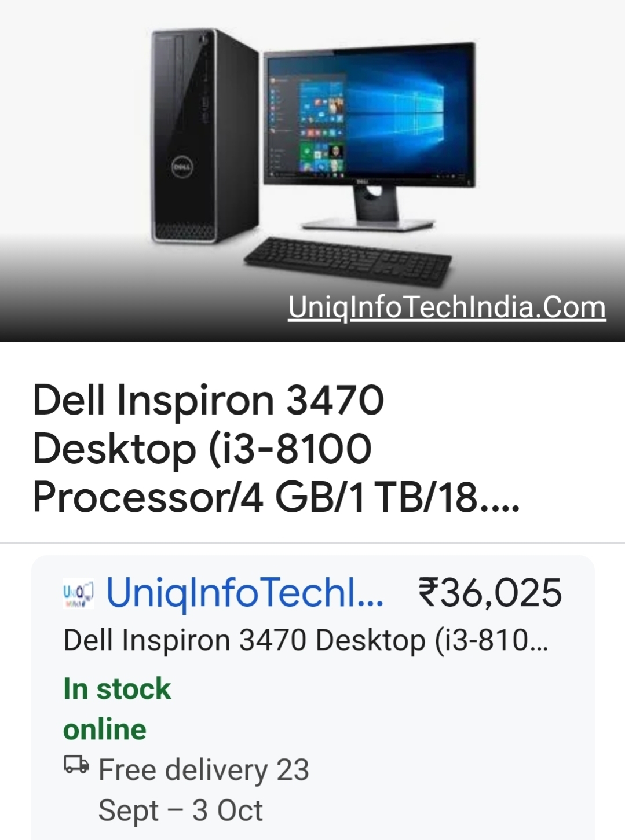Tap the Dell Inspiron 3470 product title
The width and height of the screenshot is (625, 840).
pos(276,449)
